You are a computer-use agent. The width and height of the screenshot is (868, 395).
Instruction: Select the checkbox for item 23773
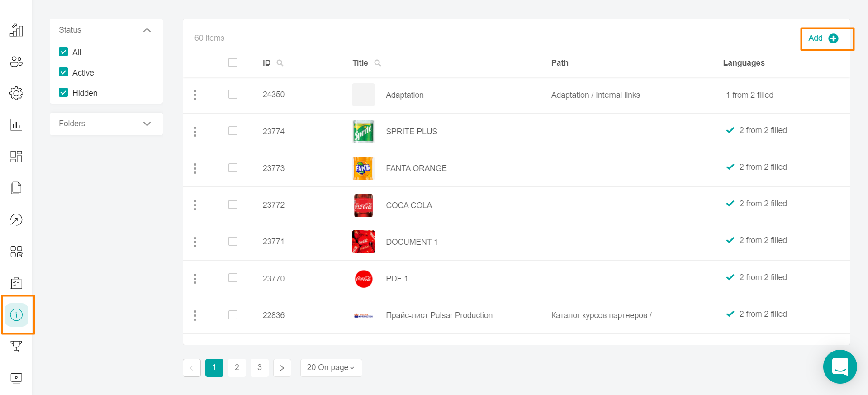233,168
